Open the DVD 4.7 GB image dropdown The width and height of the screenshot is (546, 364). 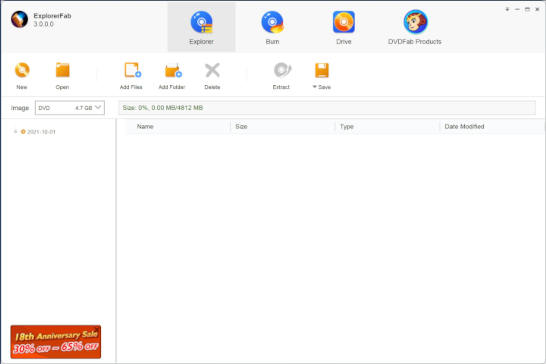70,108
